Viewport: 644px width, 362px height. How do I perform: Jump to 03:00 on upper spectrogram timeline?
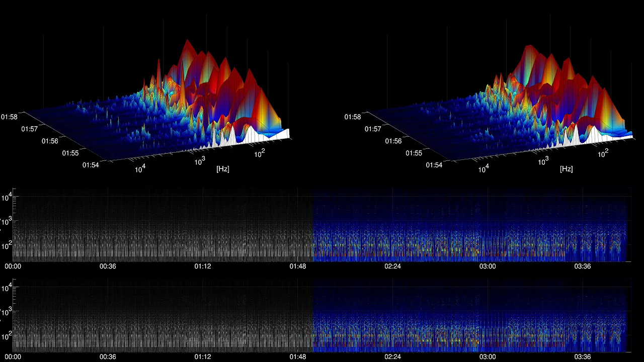click(x=488, y=266)
